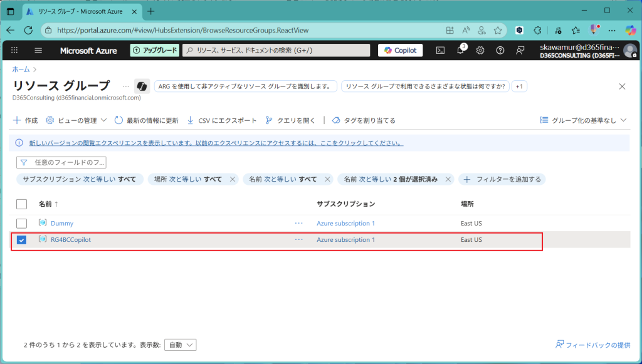Open the RG4BCCopilot resource group link
Screen dimensions: 642x364
click(71, 240)
